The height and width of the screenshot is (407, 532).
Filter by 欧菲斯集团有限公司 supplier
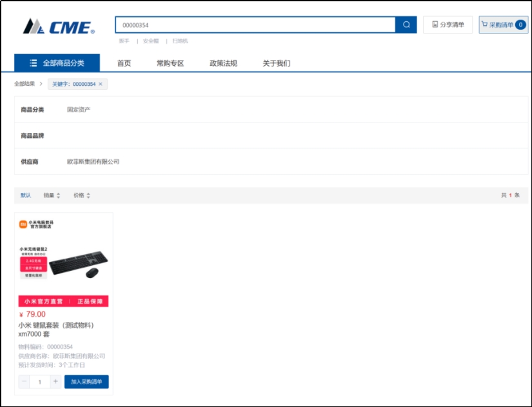pyautogui.click(x=93, y=161)
